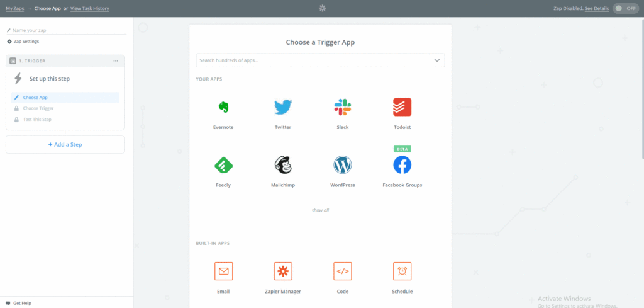Open Zap Settings

pos(23,42)
